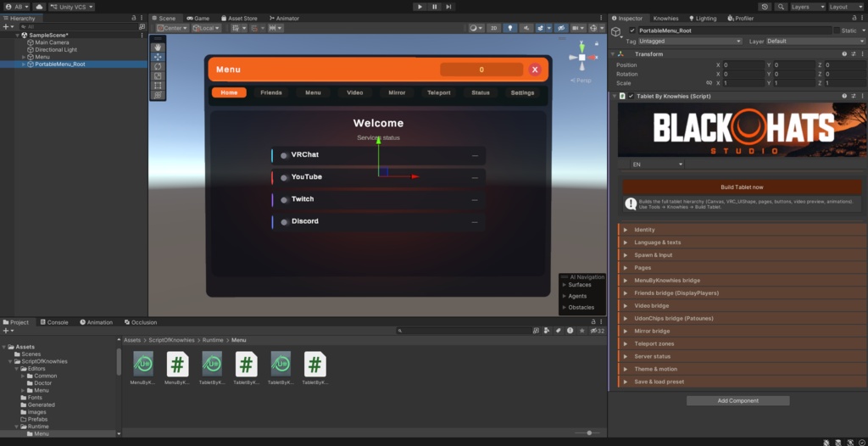The width and height of the screenshot is (868, 446).
Task: Toggle PortableMenu_Root active checkbox
Action: click(632, 31)
